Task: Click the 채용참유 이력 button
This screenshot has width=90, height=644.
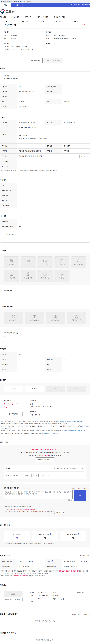Action: 81,593
